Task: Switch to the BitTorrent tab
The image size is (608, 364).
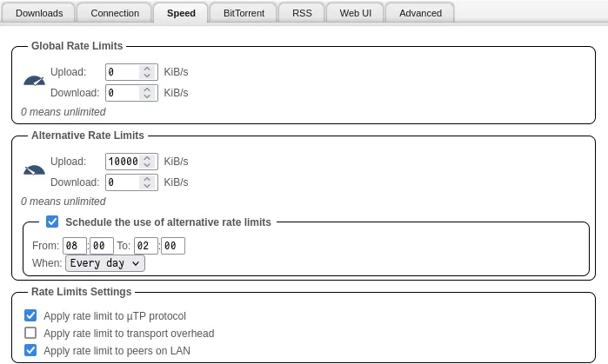Action: point(245,13)
